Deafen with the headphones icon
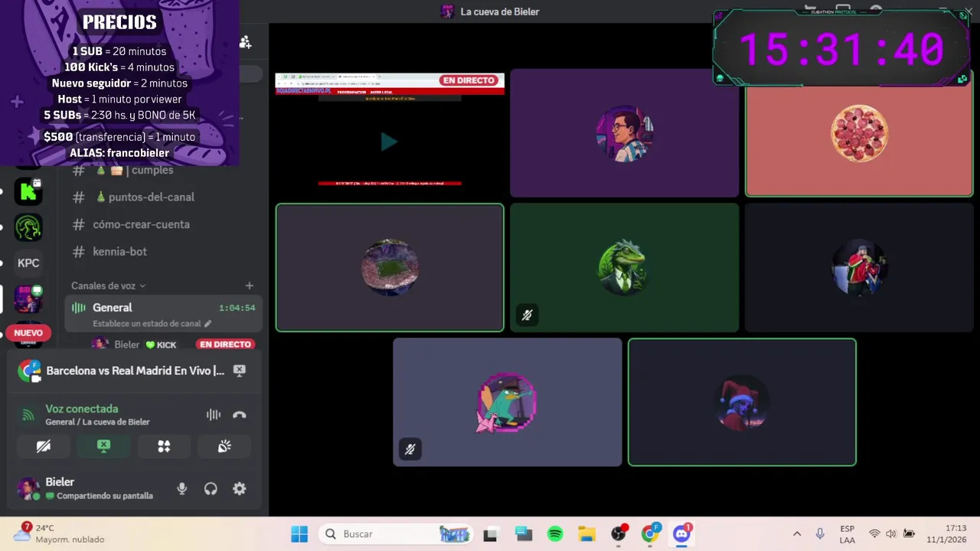The height and width of the screenshot is (551, 980). click(211, 488)
